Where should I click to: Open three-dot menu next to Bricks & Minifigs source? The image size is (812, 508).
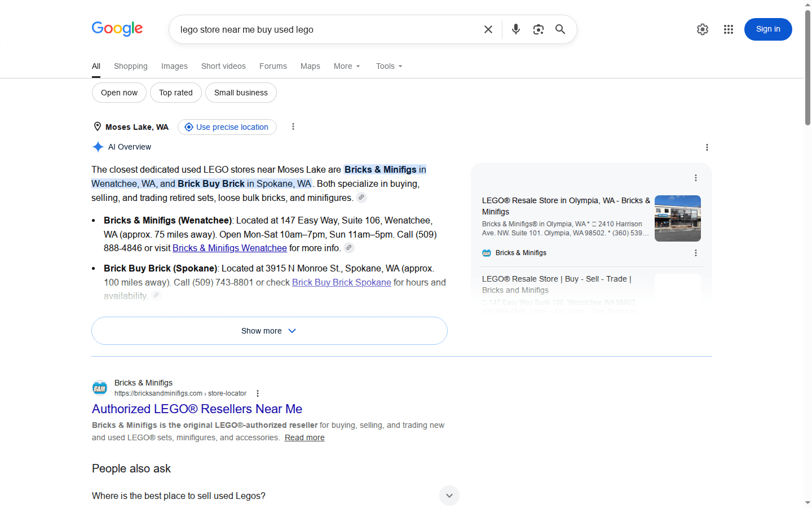tap(696, 253)
